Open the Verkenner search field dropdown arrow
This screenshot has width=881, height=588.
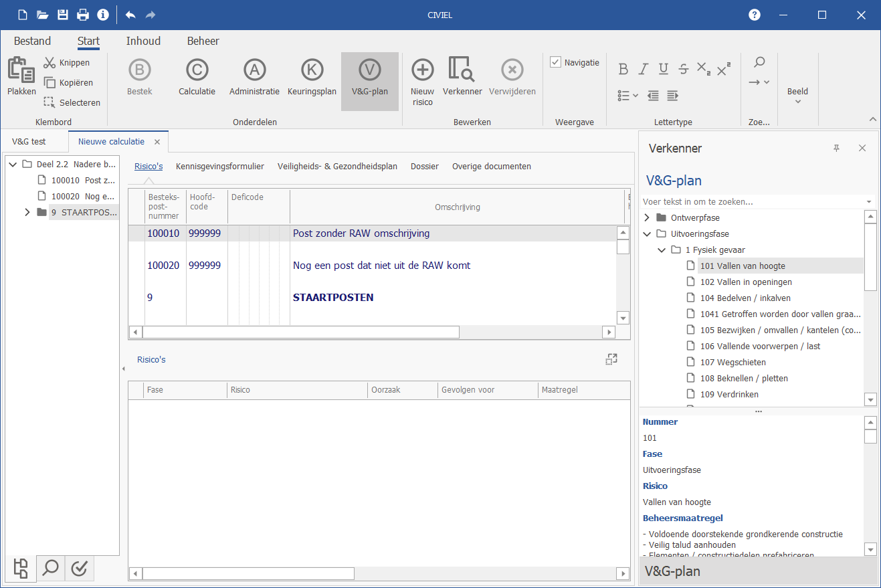(x=868, y=201)
